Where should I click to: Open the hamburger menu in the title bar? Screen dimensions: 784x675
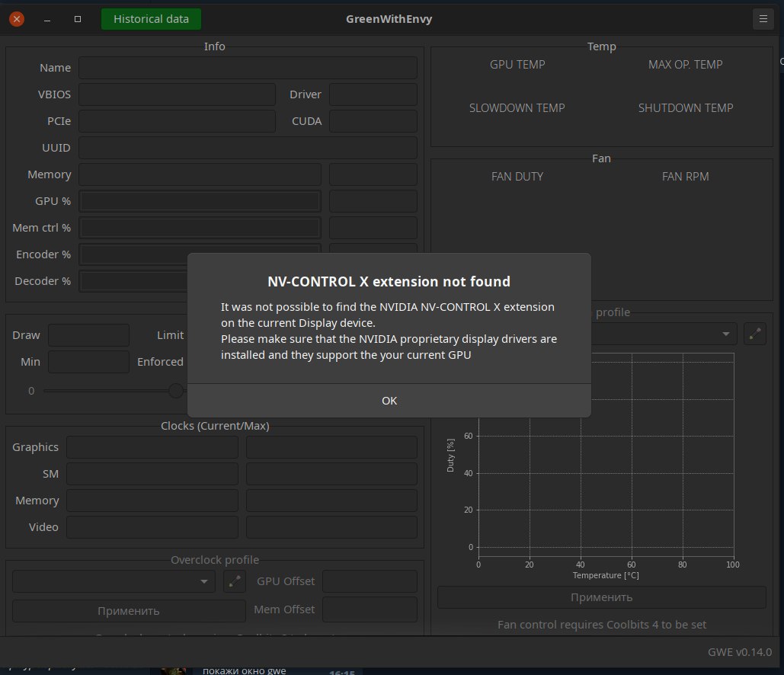(x=763, y=19)
